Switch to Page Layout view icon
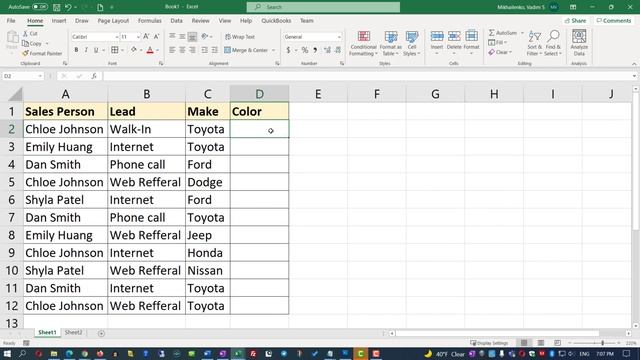 tap(541, 343)
